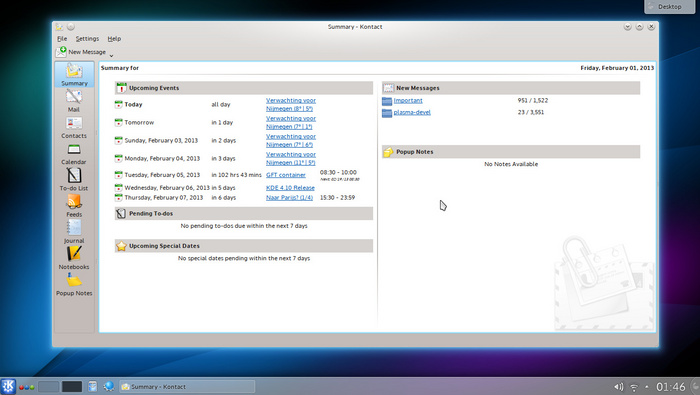Open the Help menu

(114, 39)
